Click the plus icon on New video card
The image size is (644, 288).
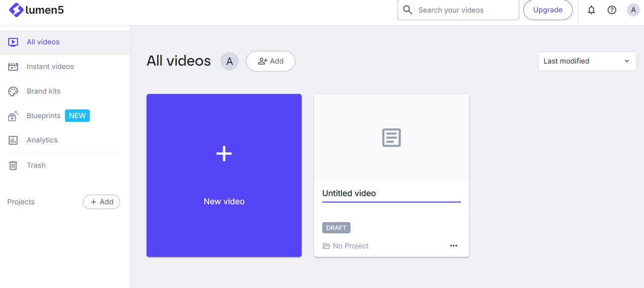coord(224,154)
